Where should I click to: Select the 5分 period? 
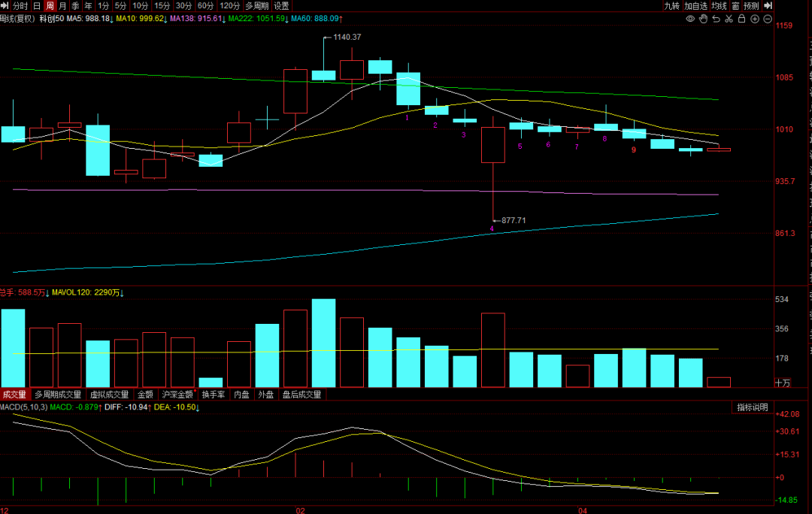(x=120, y=6)
